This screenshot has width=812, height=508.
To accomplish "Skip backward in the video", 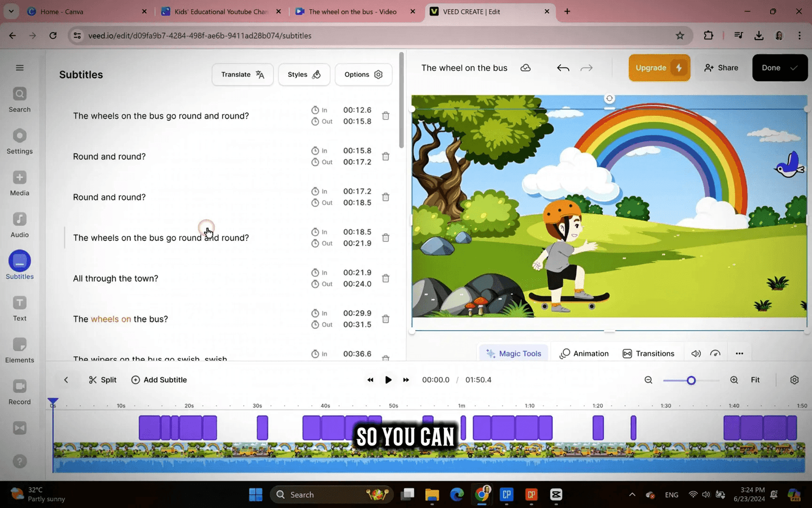I will (x=370, y=380).
